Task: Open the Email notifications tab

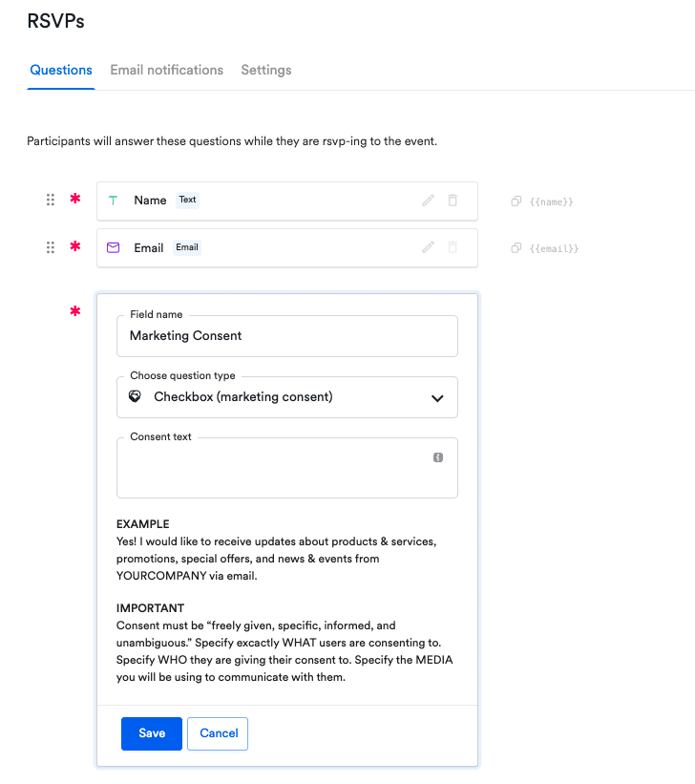Action: pos(166,70)
